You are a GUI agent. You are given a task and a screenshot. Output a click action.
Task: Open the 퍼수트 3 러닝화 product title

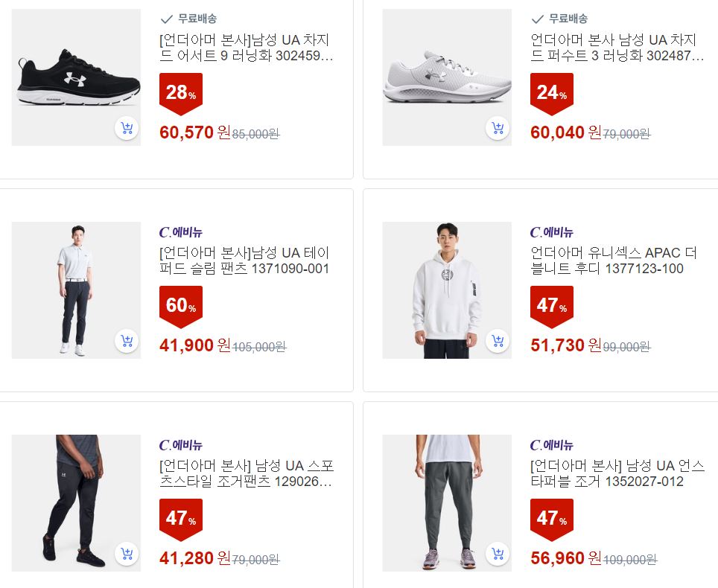pyautogui.click(x=617, y=48)
